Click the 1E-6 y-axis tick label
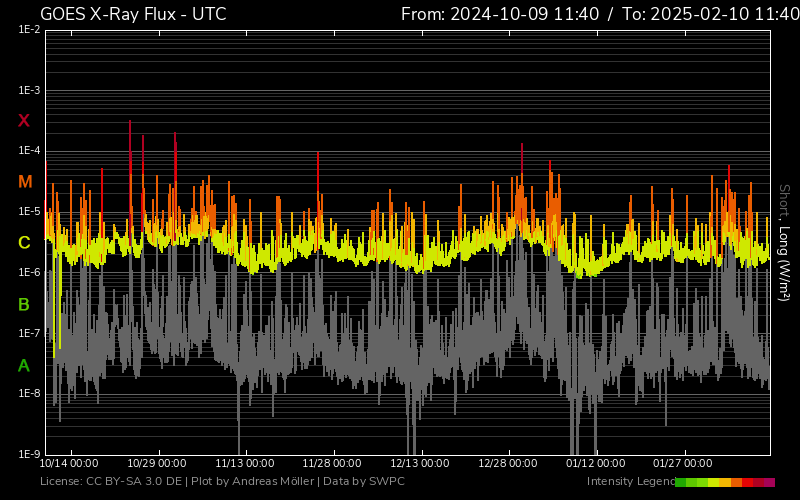The height and width of the screenshot is (500, 800). tap(29, 273)
